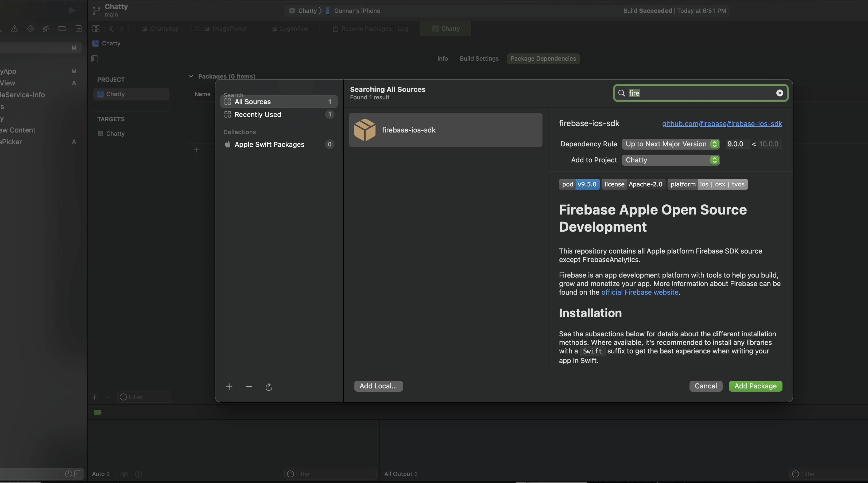Open the Dependency Rule dropdown
Screen dimensions: 868x483
[x=671, y=144]
